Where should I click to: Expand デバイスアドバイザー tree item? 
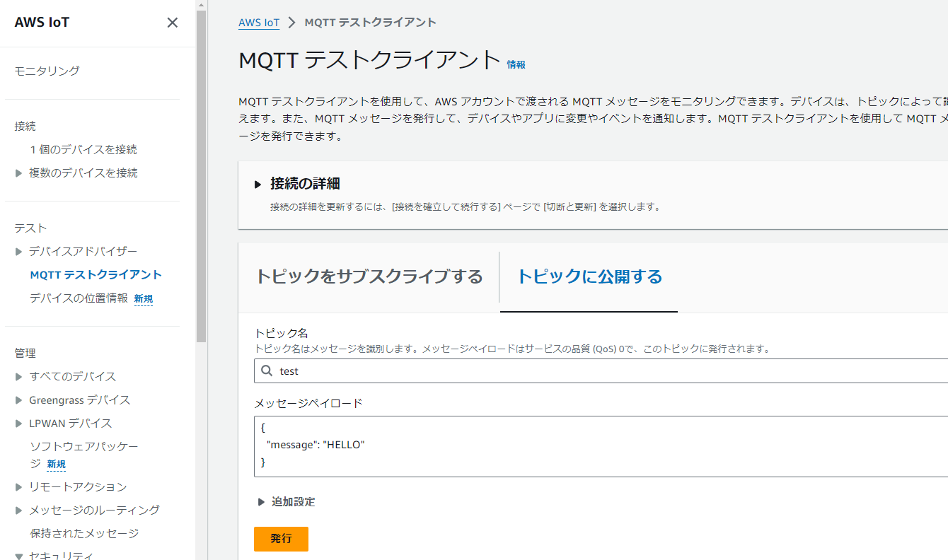click(x=19, y=252)
